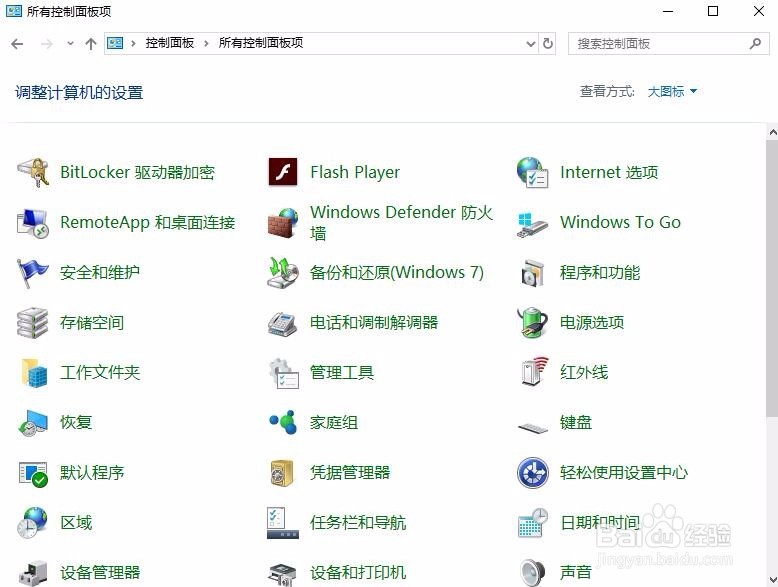This screenshot has height=587, width=778.
Task: Click the 工作文件夹 icon
Action: [x=34, y=373]
